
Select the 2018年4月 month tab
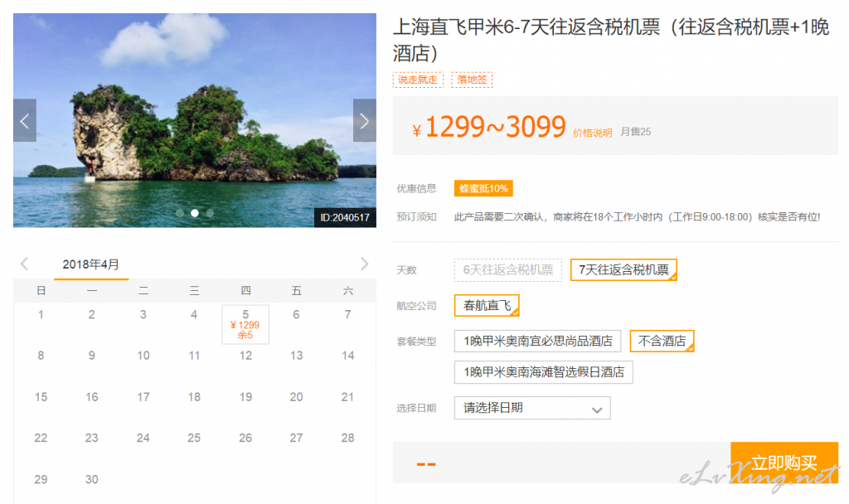point(91,264)
